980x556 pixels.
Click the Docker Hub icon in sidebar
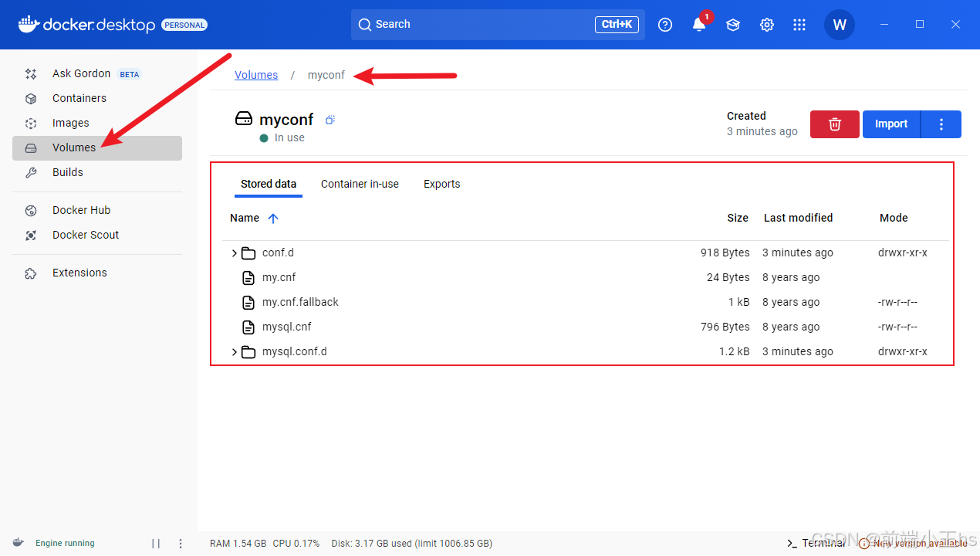31,211
